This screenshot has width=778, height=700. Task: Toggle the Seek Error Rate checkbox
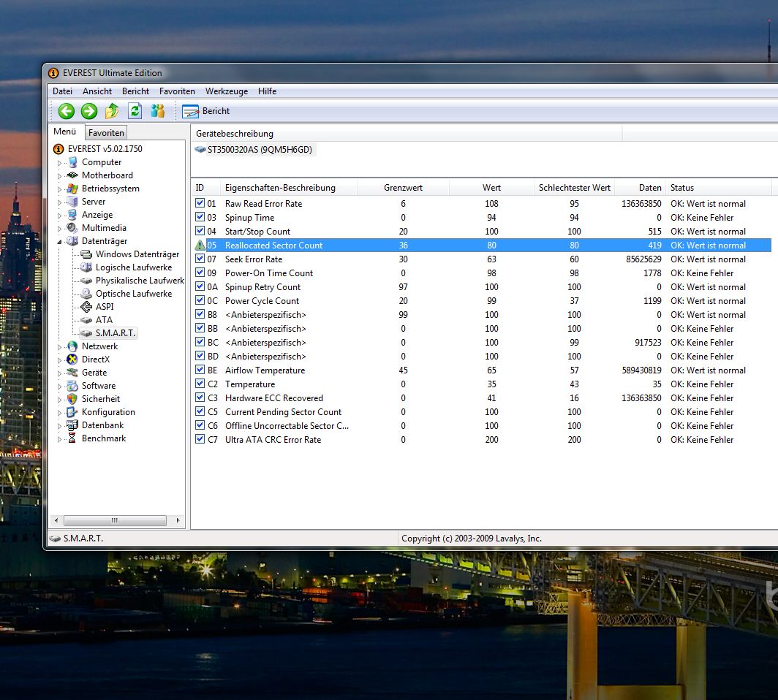tap(200, 259)
